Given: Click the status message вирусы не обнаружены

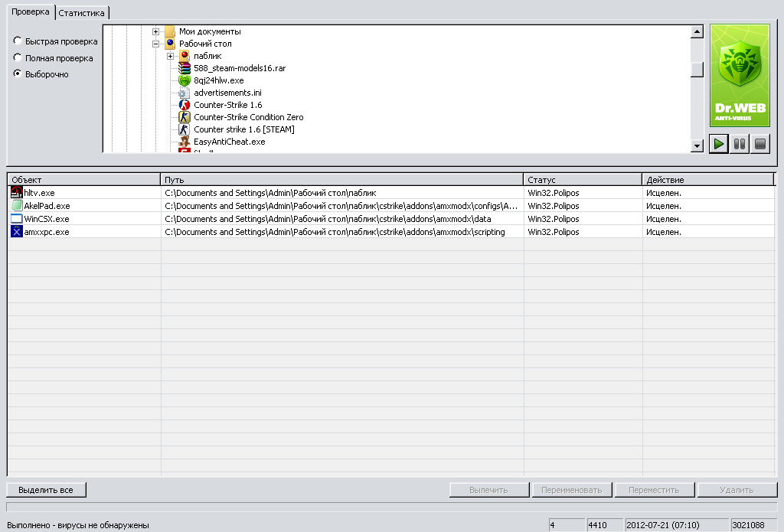Looking at the screenshot, I should pyautogui.click(x=103, y=525).
